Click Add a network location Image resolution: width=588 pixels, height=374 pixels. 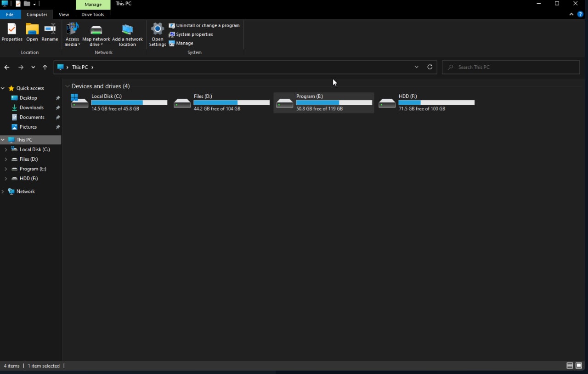[x=127, y=34]
